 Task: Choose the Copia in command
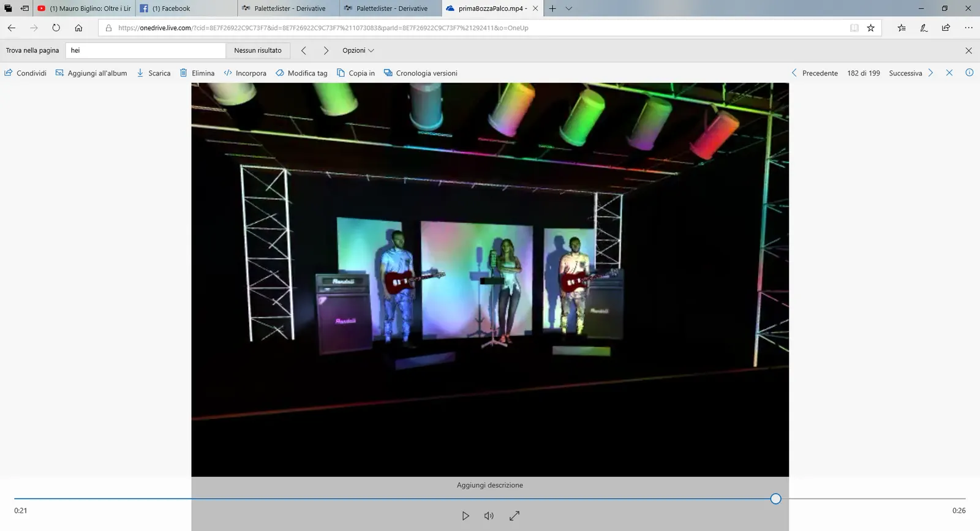pyautogui.click(x=356, y=73)
